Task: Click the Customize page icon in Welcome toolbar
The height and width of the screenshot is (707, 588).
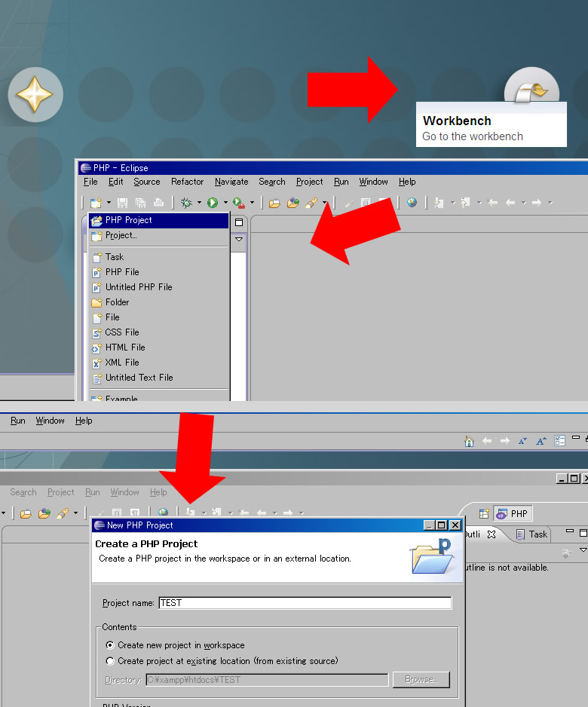Action: click(x=559, y=440)
